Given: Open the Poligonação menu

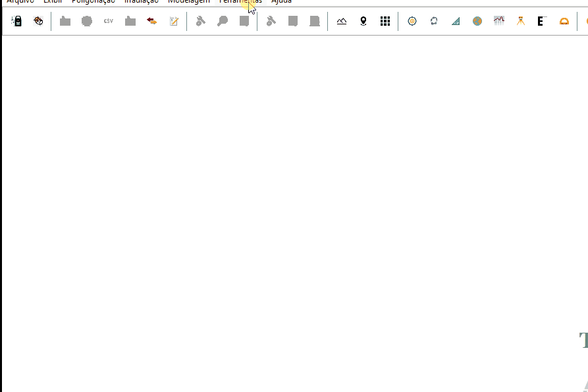Looking at the screenshot, I should [94, 1].
